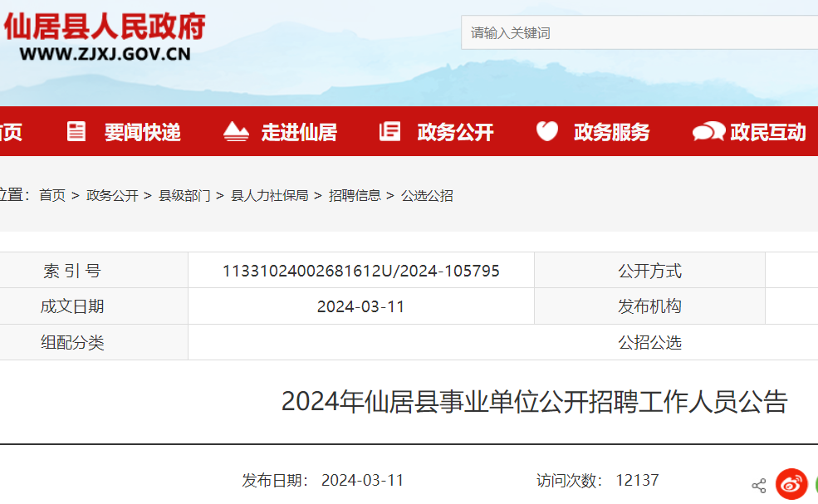Screen dimensions: 818x504
Task: Click the 政务公开 breadcrumb link
Action: [112, 196]
